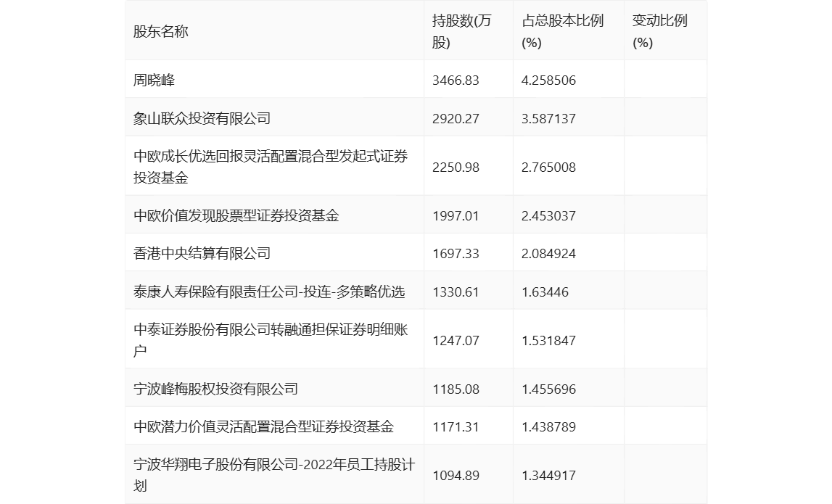Select 中欧价值发现股票型证券投资基金

pyautogui.click(x=236, y=215)
